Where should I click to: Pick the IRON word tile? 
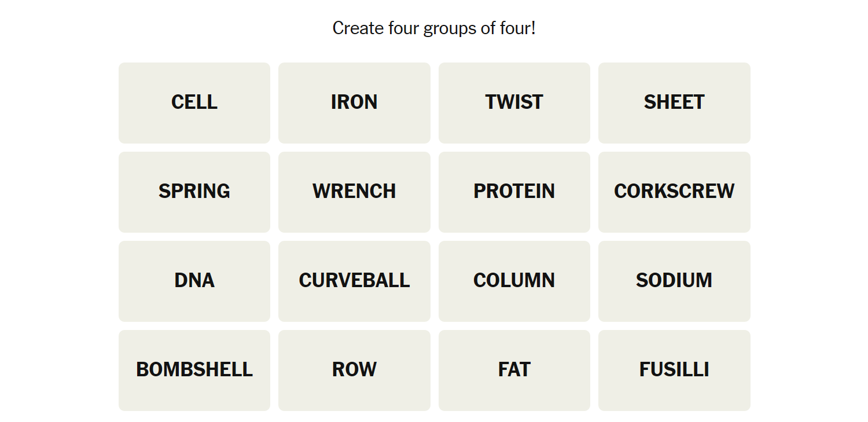point(354,102)
